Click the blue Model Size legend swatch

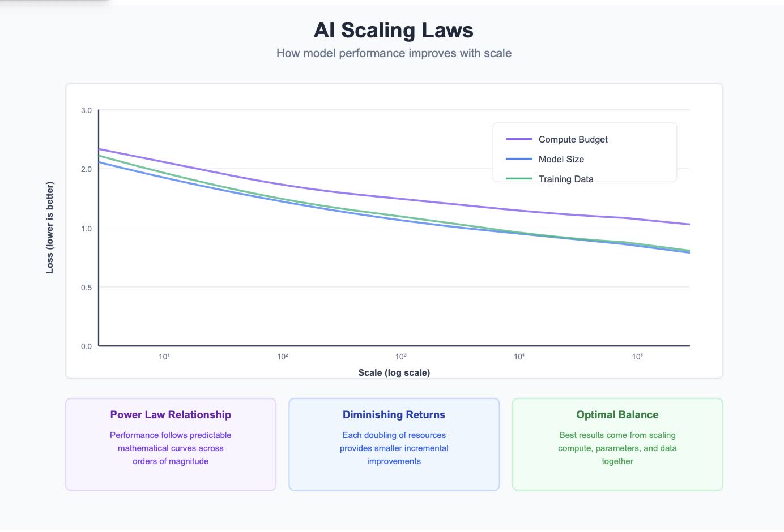click(519, 159)
